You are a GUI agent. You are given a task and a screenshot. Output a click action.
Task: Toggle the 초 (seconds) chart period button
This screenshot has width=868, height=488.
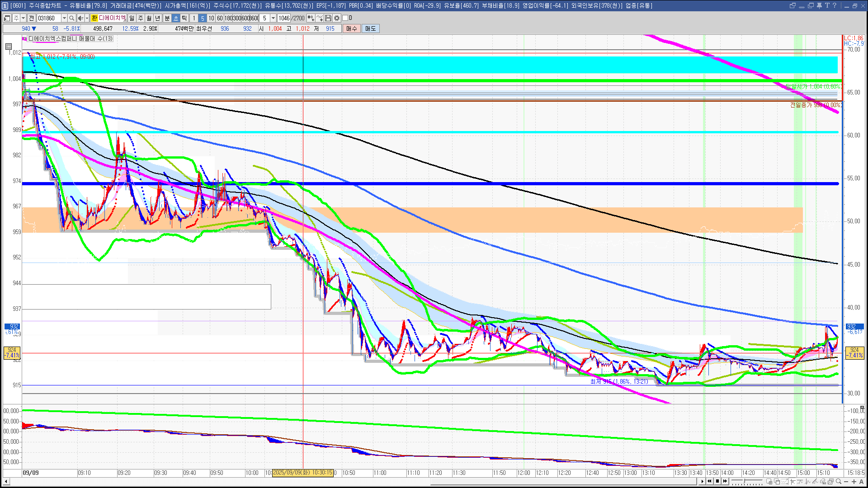176,18
